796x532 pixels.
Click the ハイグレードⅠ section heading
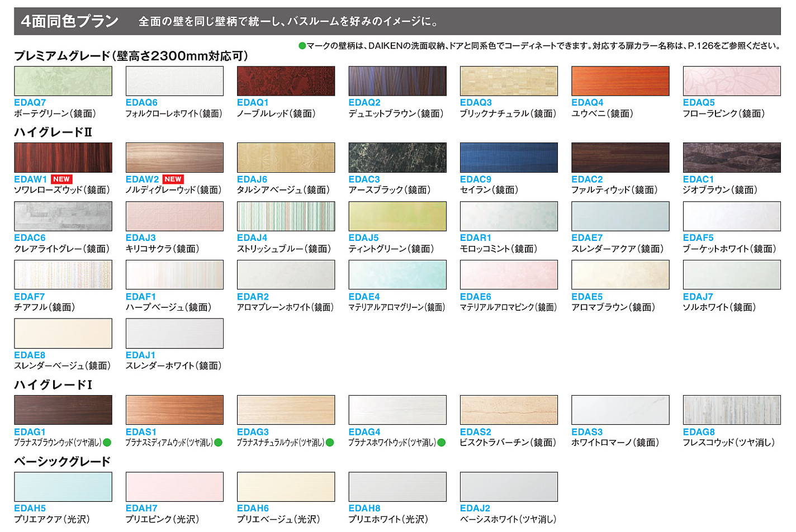tap(53, 385)
